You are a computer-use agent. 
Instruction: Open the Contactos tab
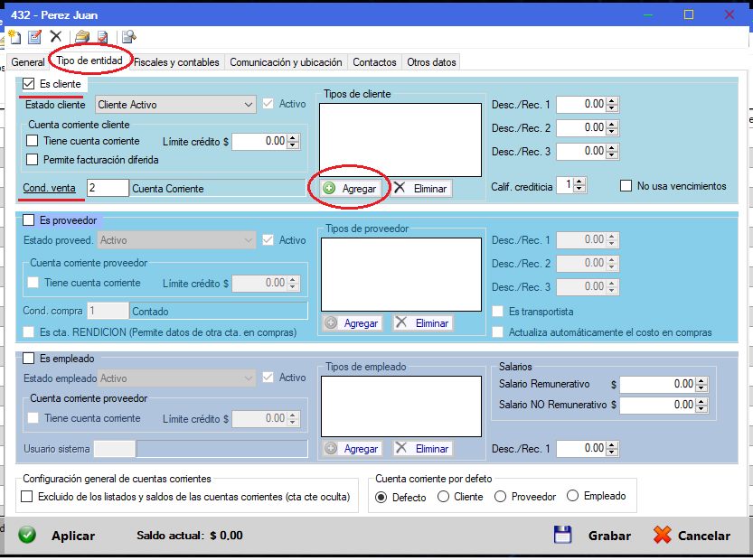(x=374, y=62)
